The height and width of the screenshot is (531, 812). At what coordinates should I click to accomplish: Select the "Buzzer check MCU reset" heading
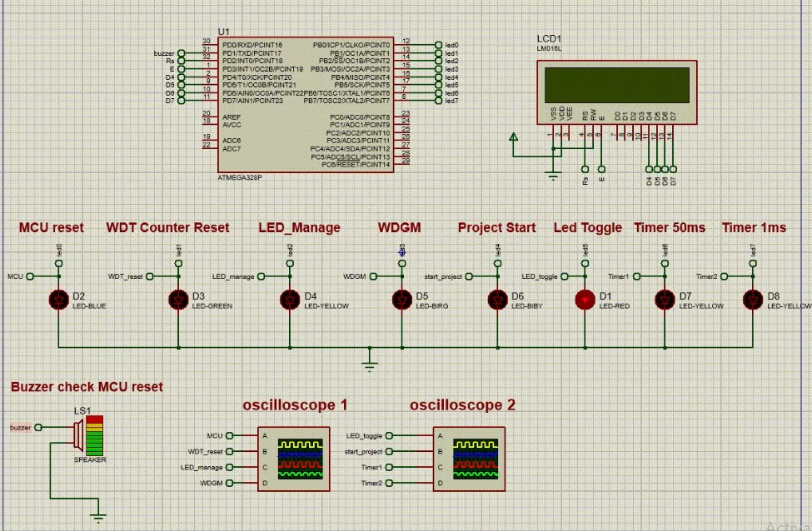(87, 387)
